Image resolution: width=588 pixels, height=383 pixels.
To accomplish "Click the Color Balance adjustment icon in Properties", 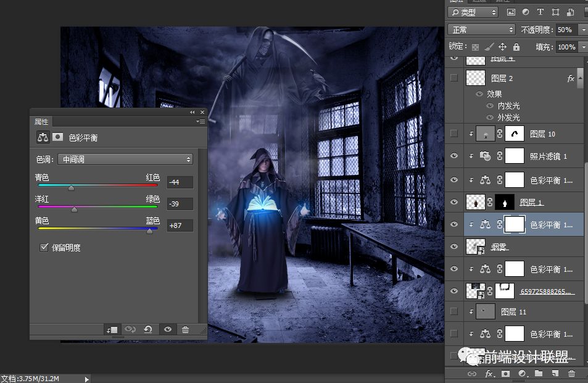I will pyautogui.click(x=43, y=137).
